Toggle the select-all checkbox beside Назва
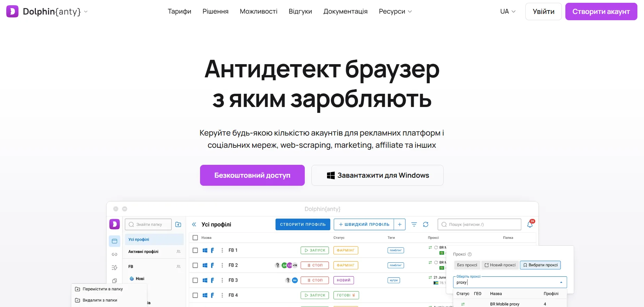 [x=195, y=238]
